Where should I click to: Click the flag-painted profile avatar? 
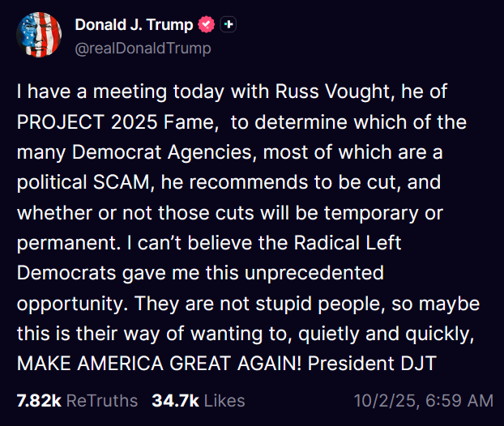point(39,36)
